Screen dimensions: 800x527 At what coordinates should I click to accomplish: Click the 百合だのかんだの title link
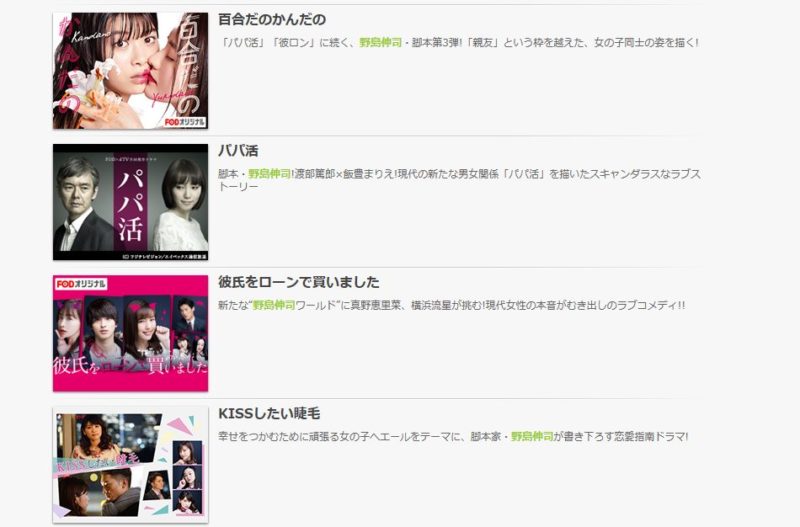(272, 19)
